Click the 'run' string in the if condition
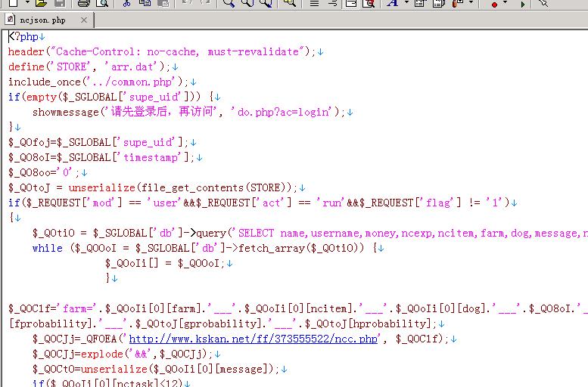The height and width of the screenshot is (387, 588). coord(332,203)
